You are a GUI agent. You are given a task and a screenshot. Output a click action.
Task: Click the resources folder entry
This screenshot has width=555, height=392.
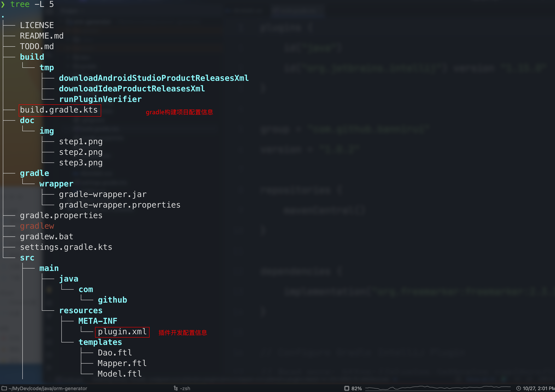[x=81, y=310]
